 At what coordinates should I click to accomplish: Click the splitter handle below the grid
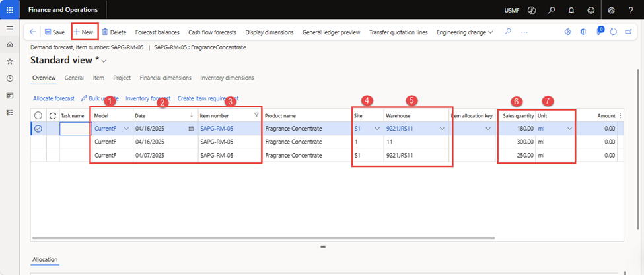coord(323,247)
